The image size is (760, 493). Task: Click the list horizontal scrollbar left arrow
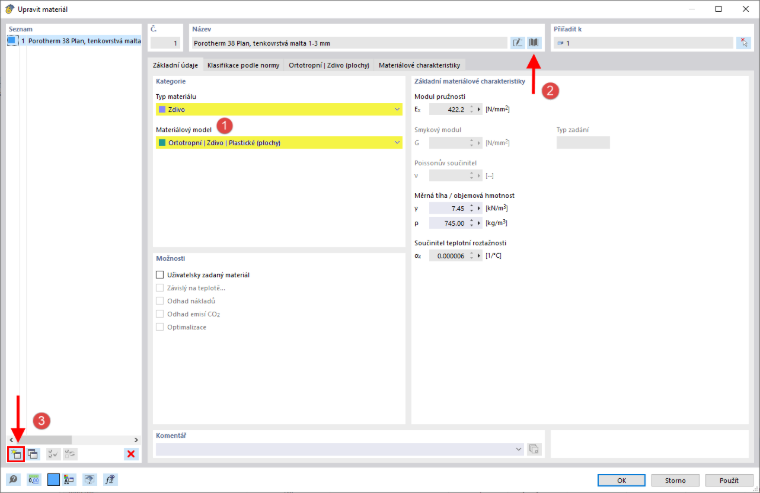pyautogui.click(x=11, y=440)
